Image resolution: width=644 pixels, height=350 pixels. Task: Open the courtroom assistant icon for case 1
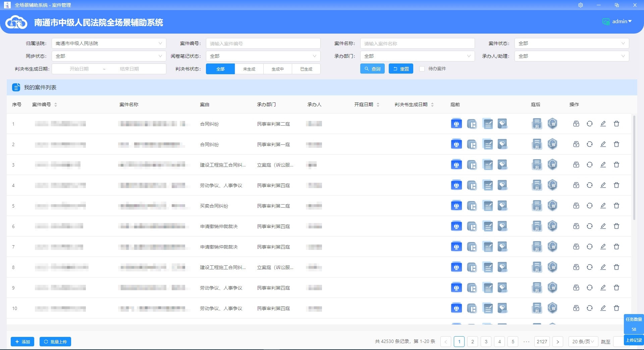pyautogui.click(x=456, y=124)
